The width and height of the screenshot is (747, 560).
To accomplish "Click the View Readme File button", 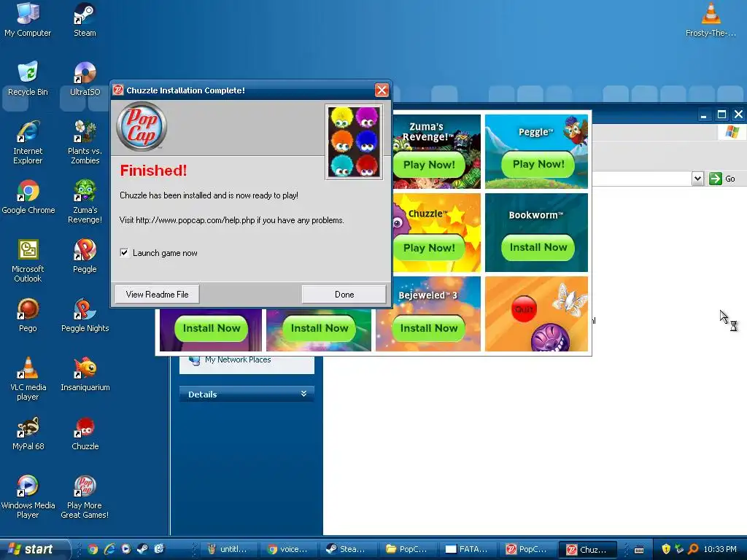I will point(158,295).
